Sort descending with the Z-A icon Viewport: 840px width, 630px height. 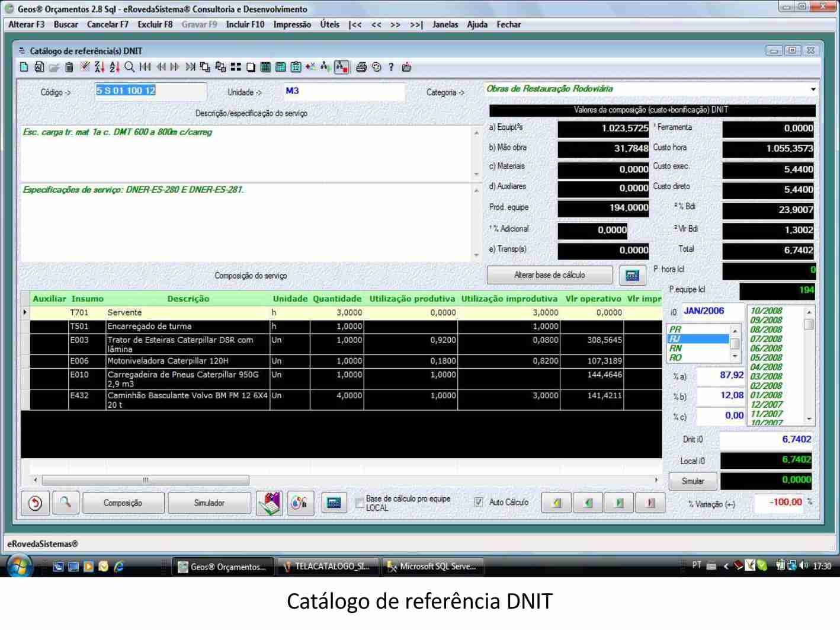click(x=100, y=67)
